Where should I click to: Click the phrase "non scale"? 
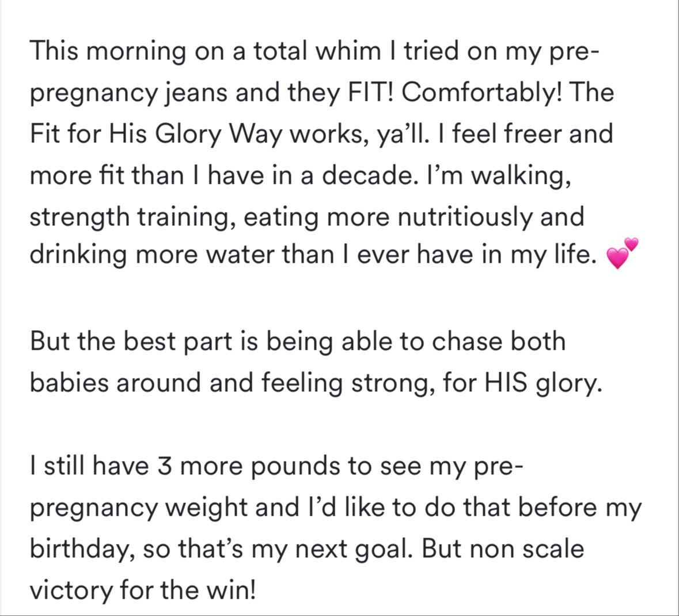[526, 549]
